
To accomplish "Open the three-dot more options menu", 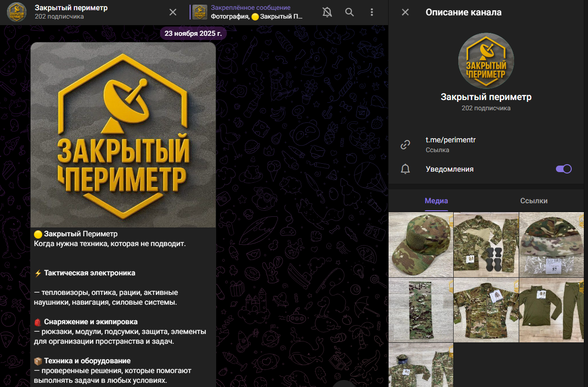I will click(x=372, y=12).
